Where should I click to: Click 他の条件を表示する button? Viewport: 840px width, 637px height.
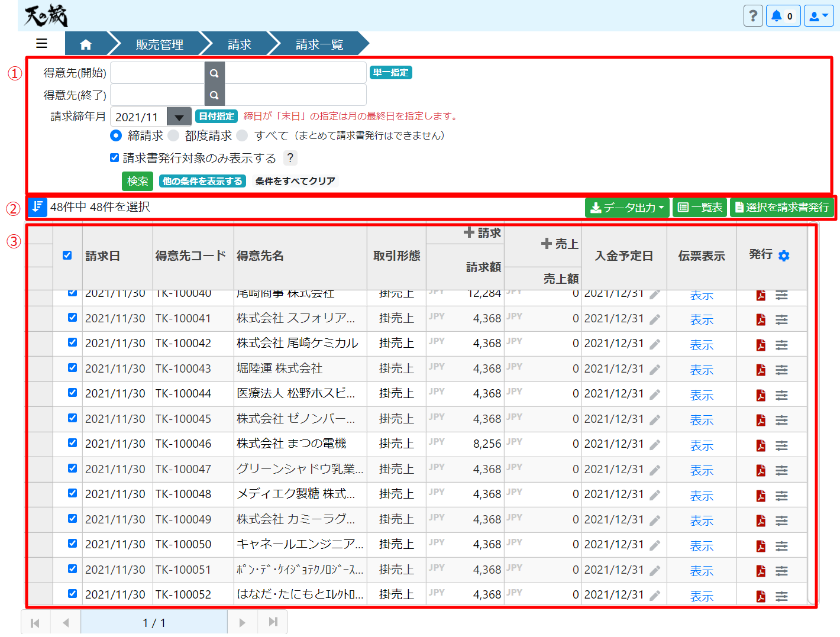tap(202, 181)
